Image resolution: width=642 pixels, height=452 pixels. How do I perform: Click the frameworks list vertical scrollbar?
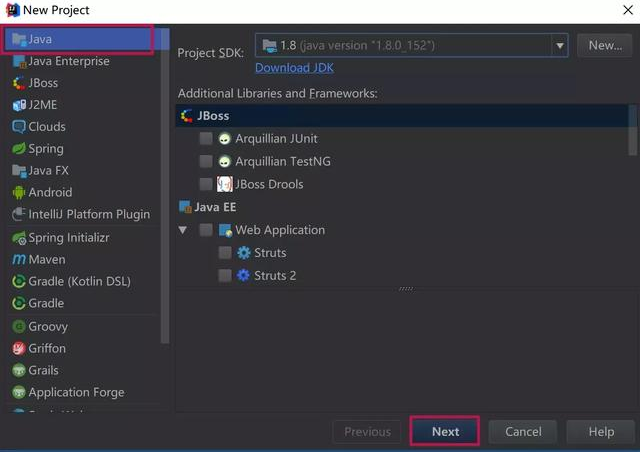632,130
